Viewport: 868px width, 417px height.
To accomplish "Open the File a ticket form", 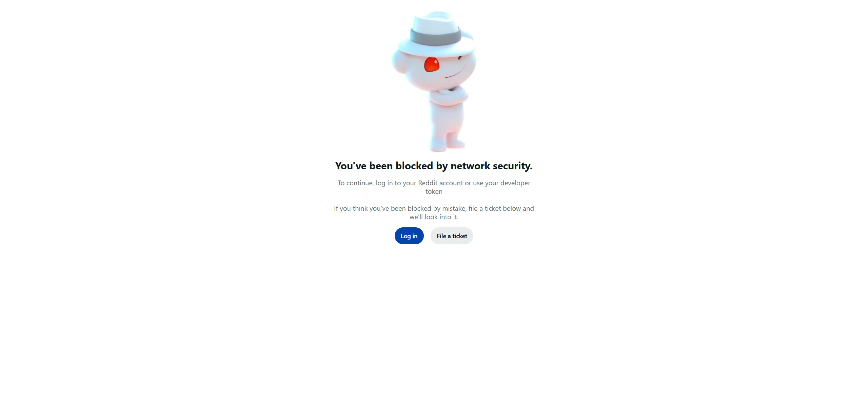I will click(452, 236).
